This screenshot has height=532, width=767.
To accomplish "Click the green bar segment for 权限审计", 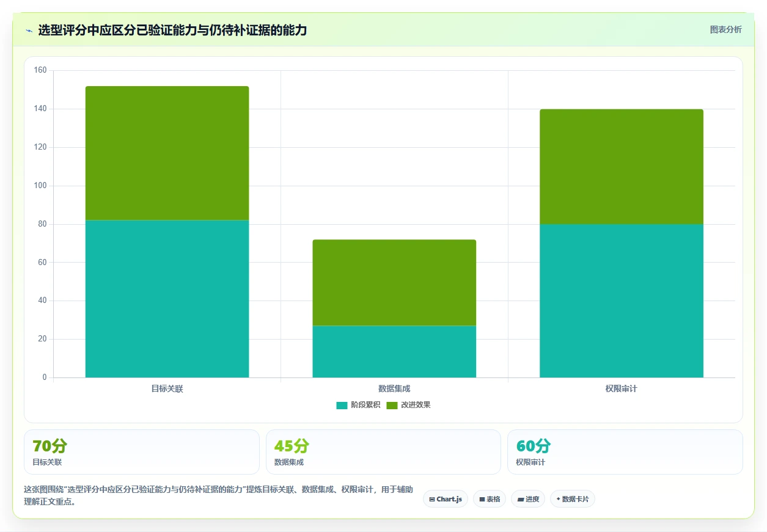I will 622,167.
